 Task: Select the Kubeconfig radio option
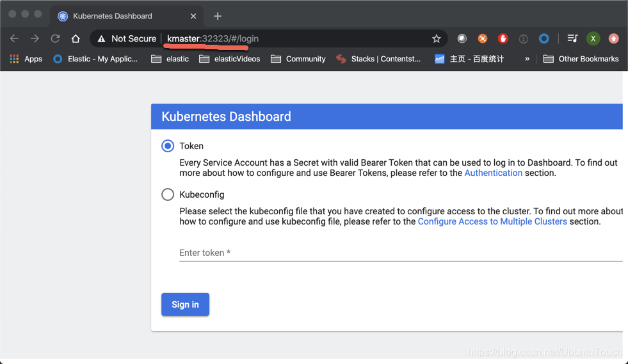[x=168, y=194]
